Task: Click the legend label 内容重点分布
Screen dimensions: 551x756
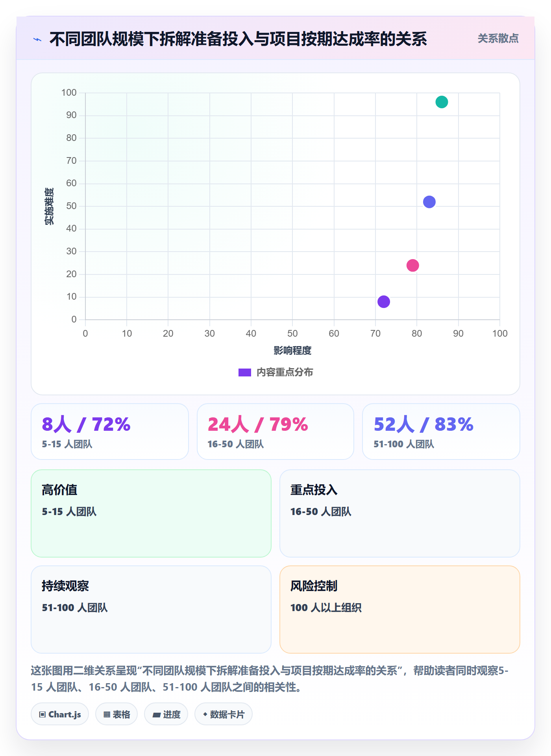Action: (x=285, y=372)
